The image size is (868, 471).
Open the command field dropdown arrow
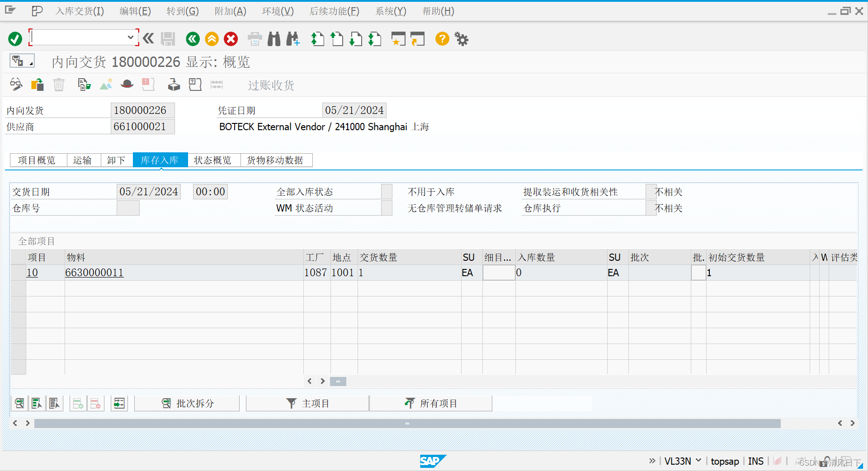pos(130,38)
